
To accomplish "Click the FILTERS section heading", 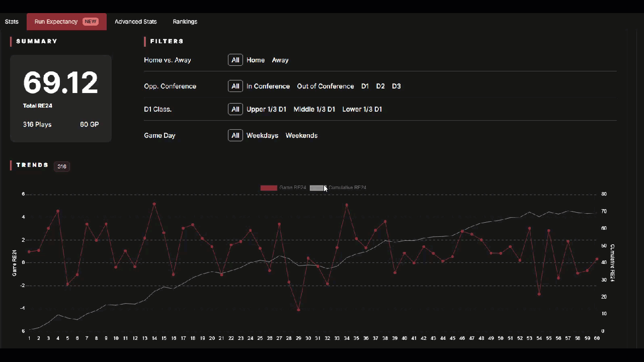I will tap(167, 41).
